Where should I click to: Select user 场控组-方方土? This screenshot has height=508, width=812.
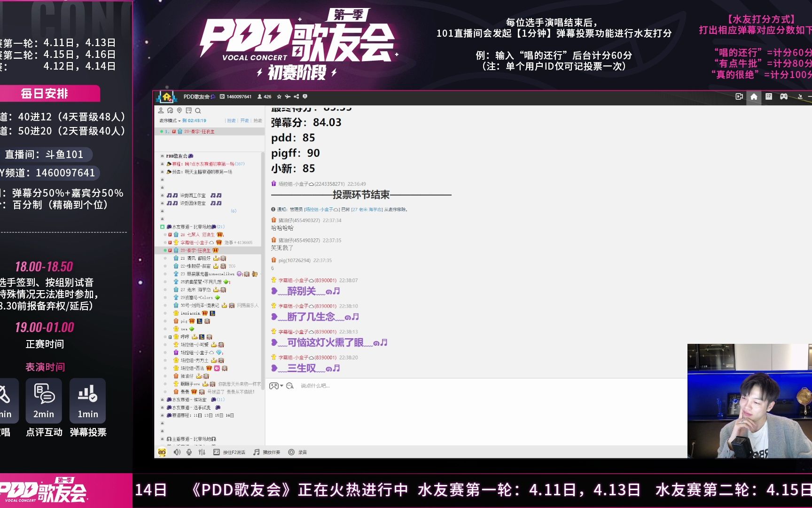point(195,360)
